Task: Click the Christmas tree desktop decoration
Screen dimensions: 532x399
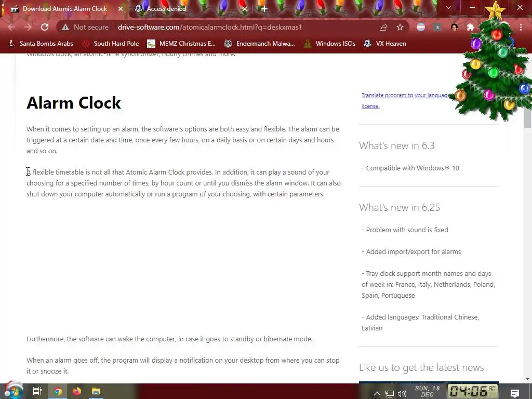Action: point(495,64)
